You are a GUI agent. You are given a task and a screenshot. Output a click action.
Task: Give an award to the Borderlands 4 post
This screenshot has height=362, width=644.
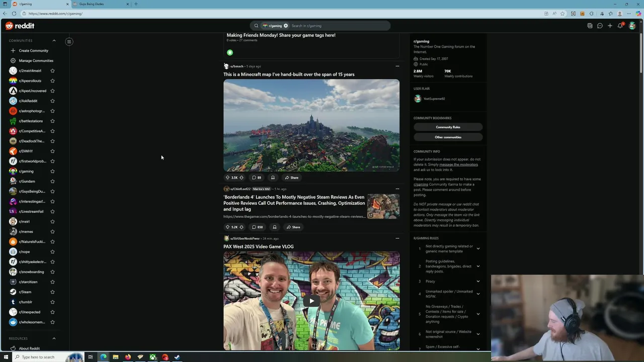(x=274, y=227)
